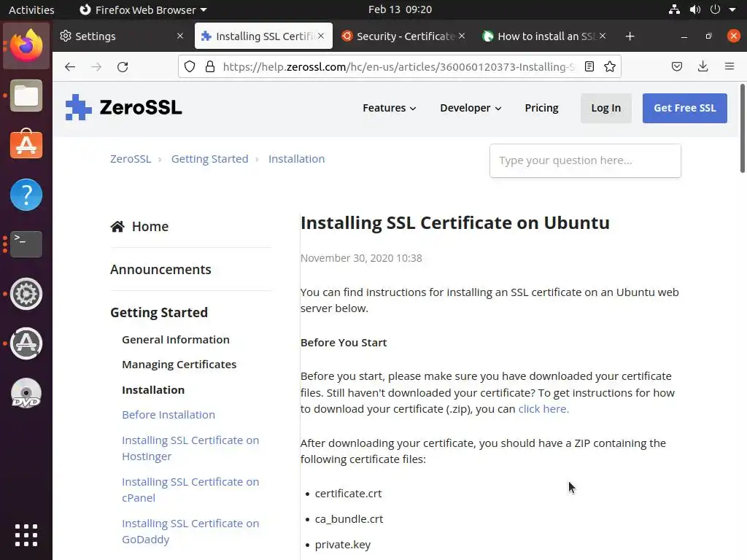The height and width of the screenshot is (560, 747).
Task: Go back using the browser back arrow
Action: tap(70, 66)
